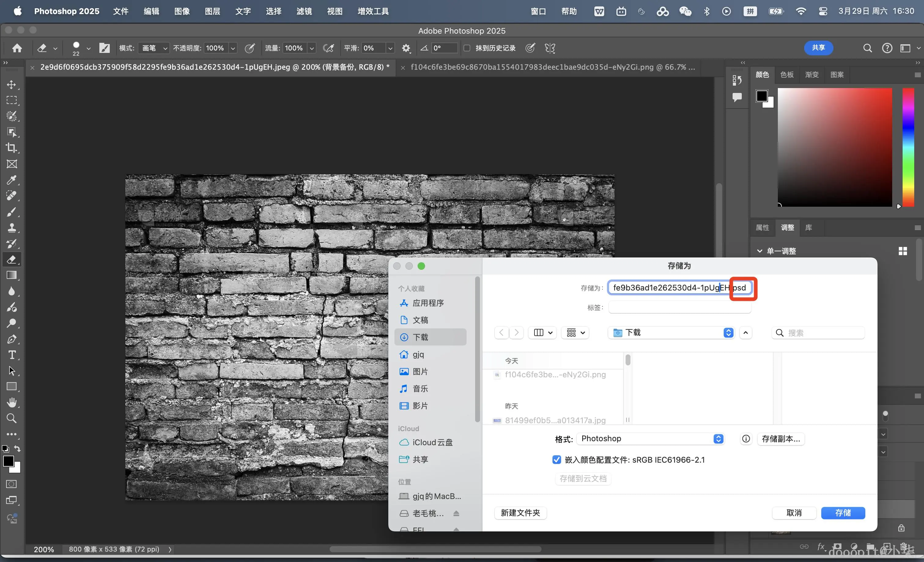This screenshot has height=562, width=924.
Task: Select the Zoom tool
Action: (12, 418)
